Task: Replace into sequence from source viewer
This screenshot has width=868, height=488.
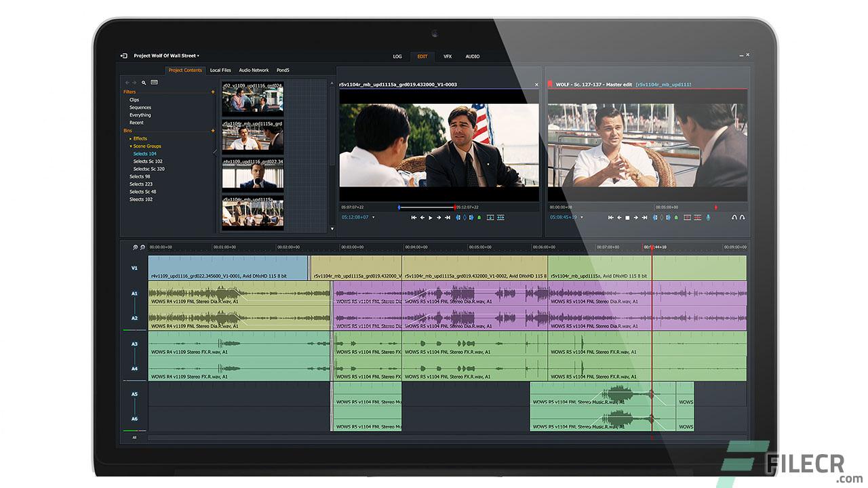Action: (x=500, y=218)
